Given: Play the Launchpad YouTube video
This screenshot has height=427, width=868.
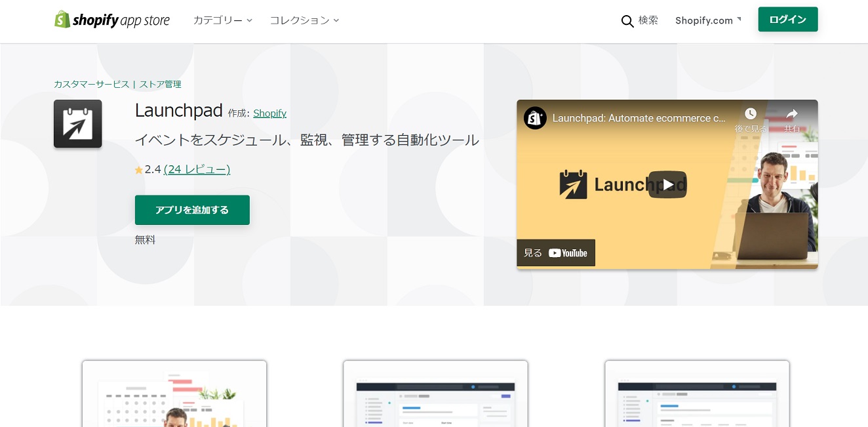Looking at the screenshot, I should (x=667, y=184).
